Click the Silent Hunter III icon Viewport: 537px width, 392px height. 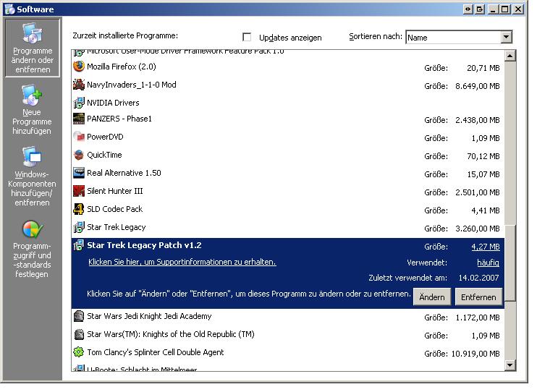(79, 191)
